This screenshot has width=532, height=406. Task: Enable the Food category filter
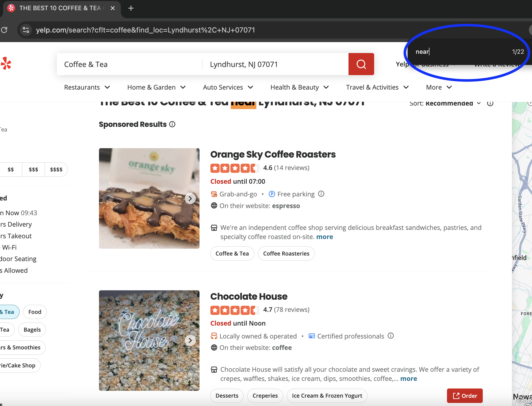[x=35, y=312]
